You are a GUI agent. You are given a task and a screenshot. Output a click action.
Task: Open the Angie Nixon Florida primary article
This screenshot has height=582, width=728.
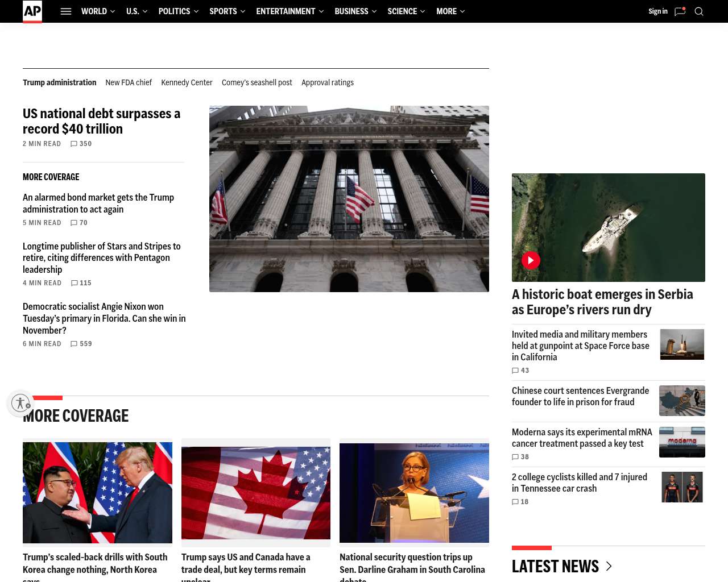pyautogui.click(x=104, y=318)
